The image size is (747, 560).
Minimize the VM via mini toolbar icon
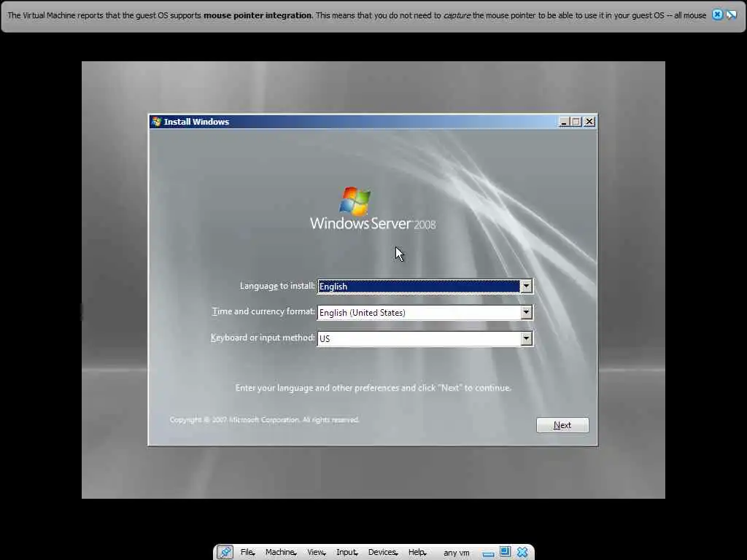[488, 553]
